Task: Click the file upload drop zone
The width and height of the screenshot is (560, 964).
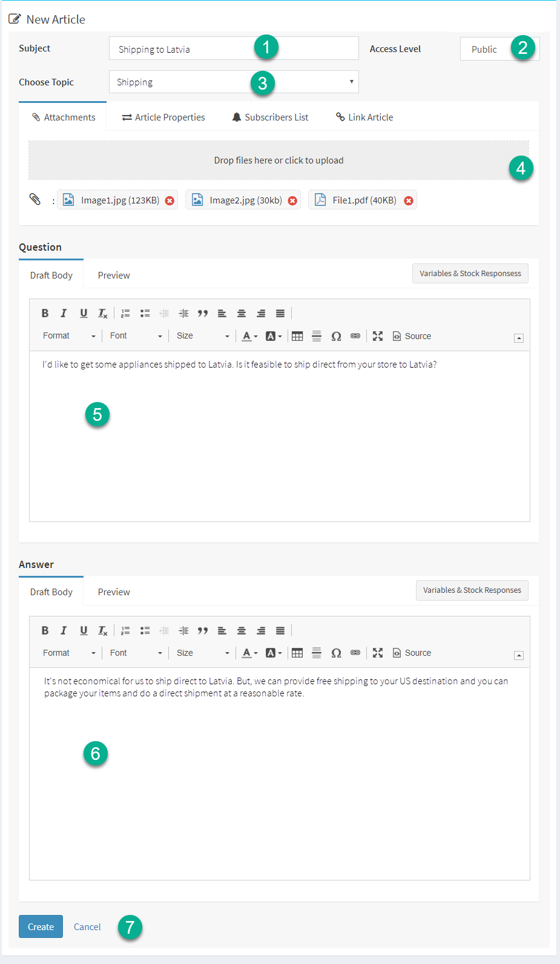Action: tap(278, 160)
